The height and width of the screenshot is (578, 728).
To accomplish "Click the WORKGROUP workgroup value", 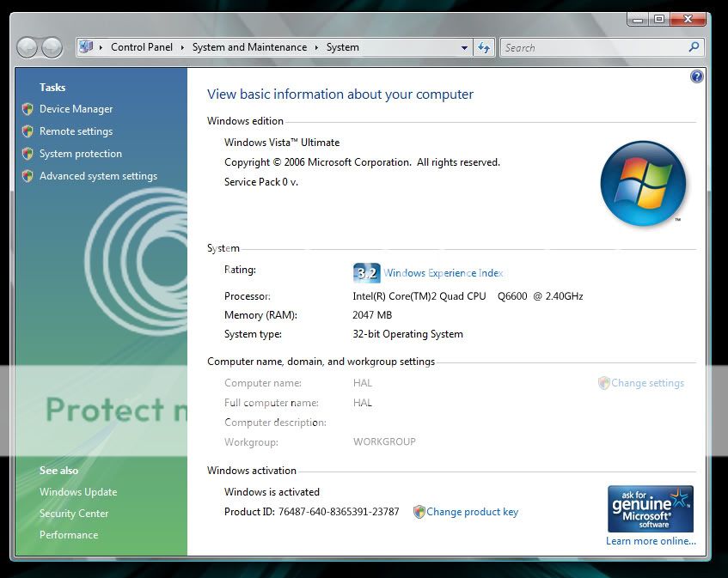I will click(x=384, y=441).
